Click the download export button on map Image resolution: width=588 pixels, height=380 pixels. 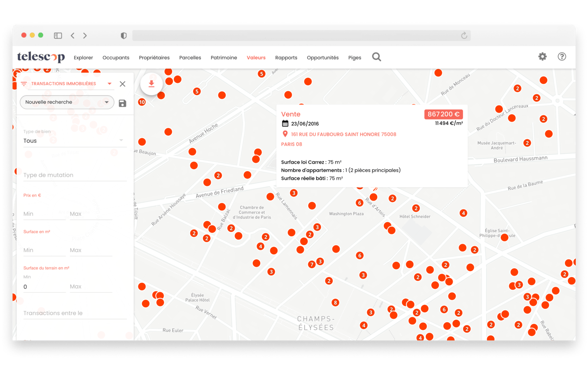pyautogui.click(x=151, y=84)
